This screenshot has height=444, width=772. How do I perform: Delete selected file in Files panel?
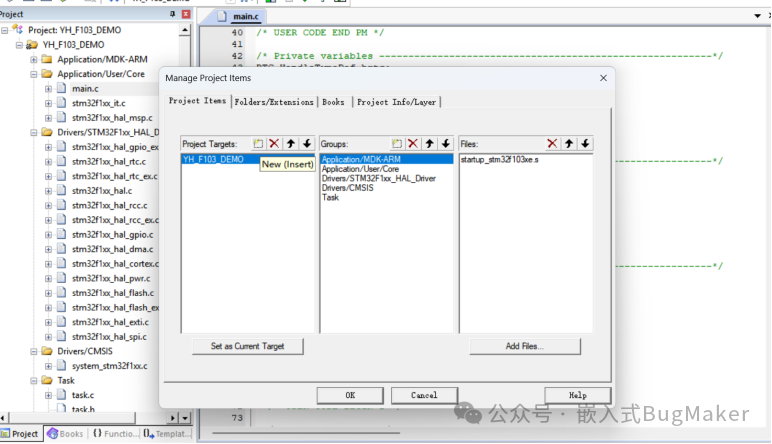pyautogui.click(x=552, y=144)
